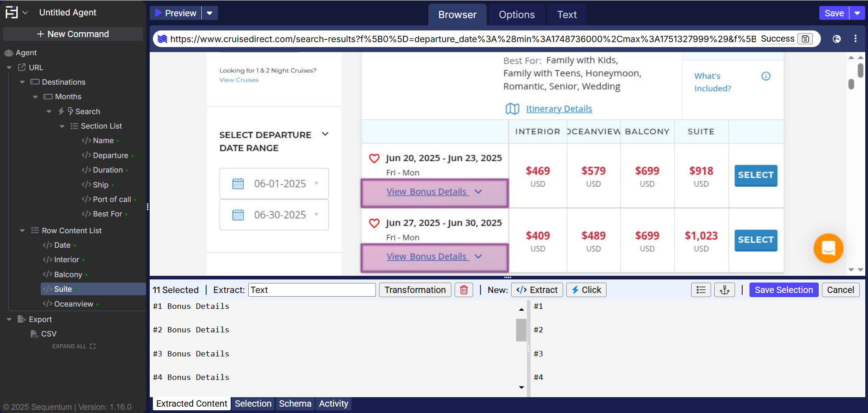This screenshot has height=413, width=868.
Task: Click the anchor icon button
Action: (x=724, y=290)
